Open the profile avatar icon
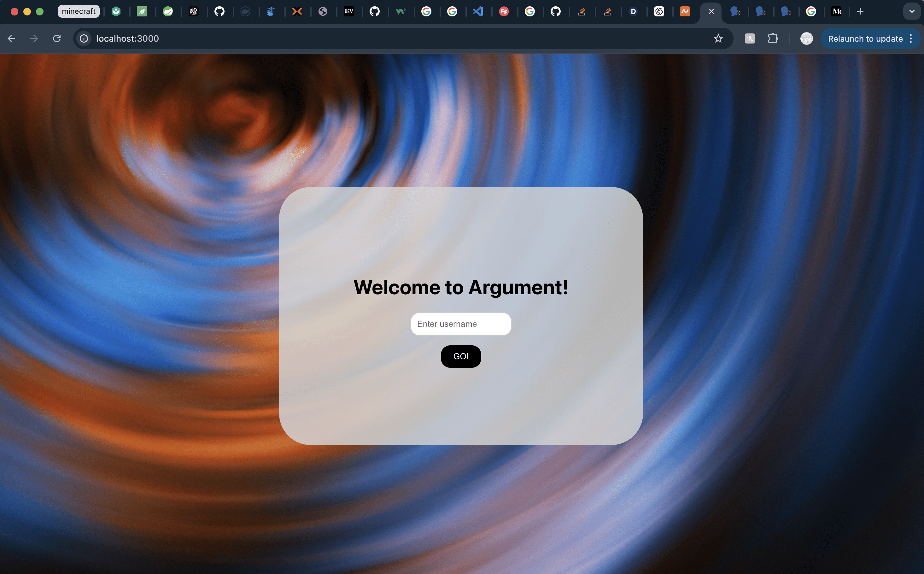Screen dimensions: 924x574 click(x=806, y=38)
